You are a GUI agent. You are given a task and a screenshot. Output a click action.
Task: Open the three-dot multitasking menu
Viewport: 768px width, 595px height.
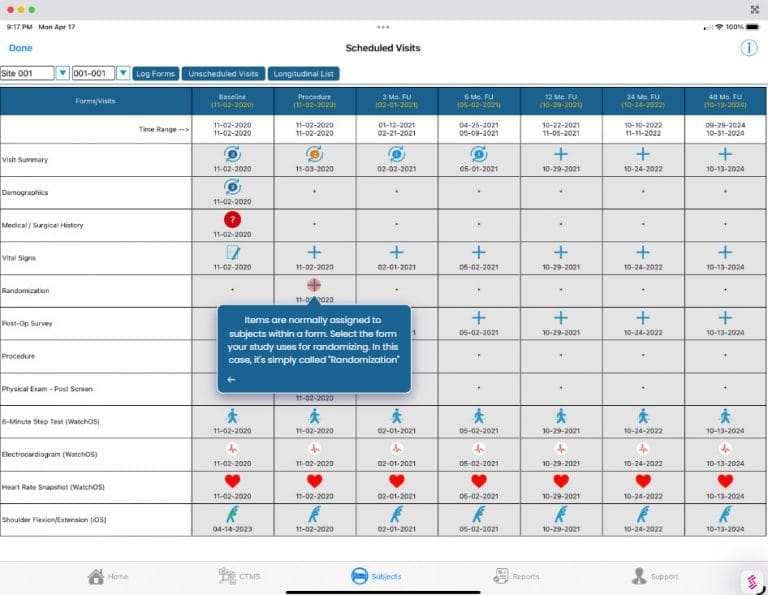(x=383, y=27)
